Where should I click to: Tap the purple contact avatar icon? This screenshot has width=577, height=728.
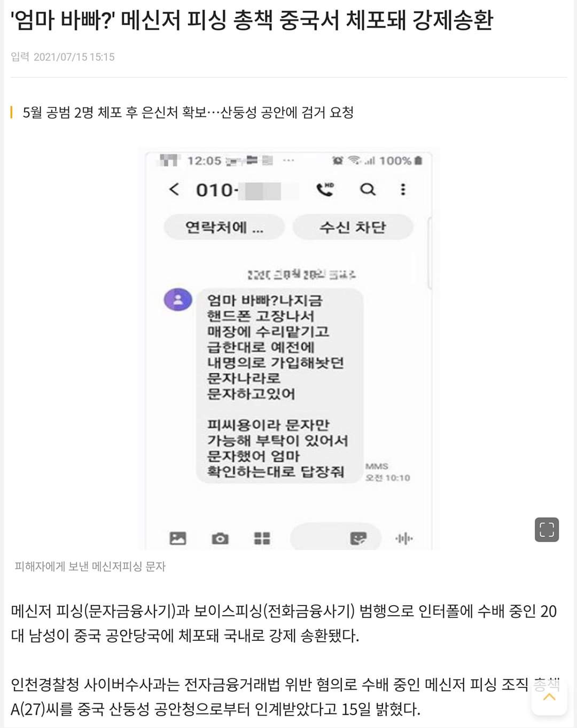click(177, 300)
